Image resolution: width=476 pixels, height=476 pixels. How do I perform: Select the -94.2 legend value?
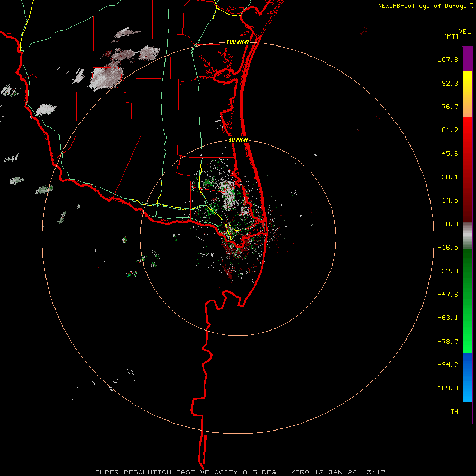pyautogui.click(x=448, y=365)
